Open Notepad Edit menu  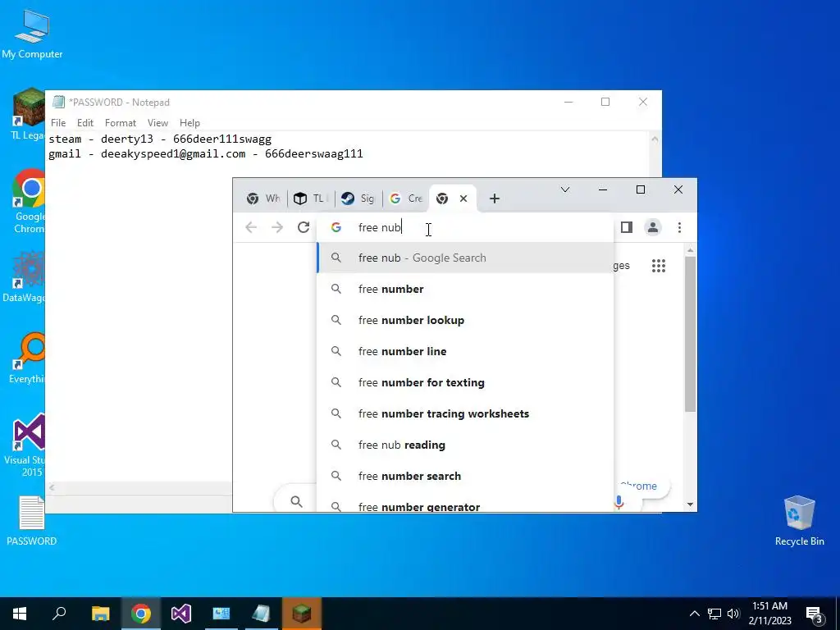85,123
